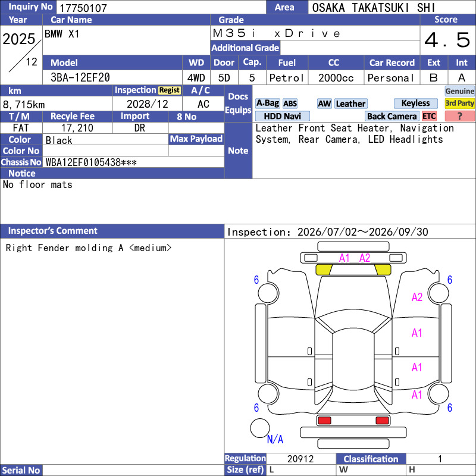Click the N/A spare tire circle
The image size is (476, 476).
pyautogui.click(x=260, y=428)
